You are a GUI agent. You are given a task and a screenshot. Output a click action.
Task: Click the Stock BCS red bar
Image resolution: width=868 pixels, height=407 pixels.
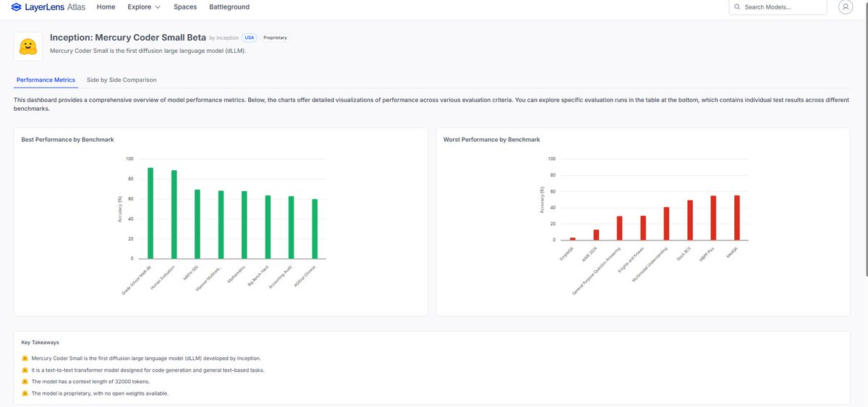click(690, 220)
